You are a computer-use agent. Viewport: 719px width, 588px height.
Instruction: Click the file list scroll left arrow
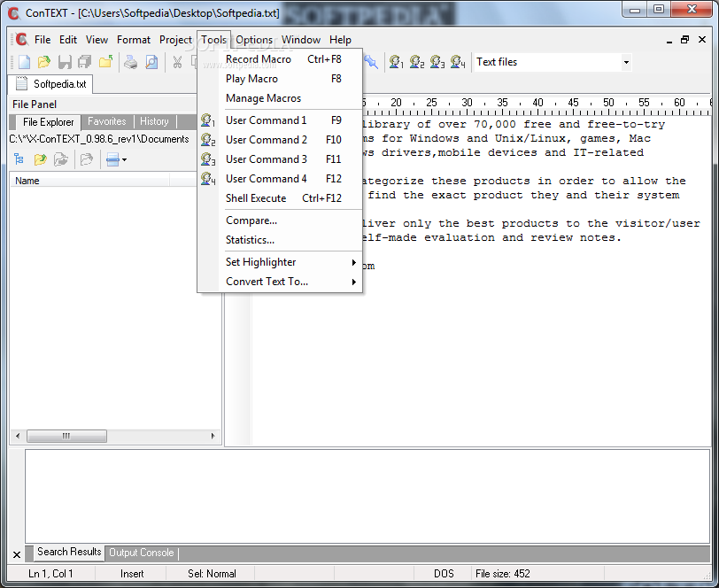coord(18,436)
